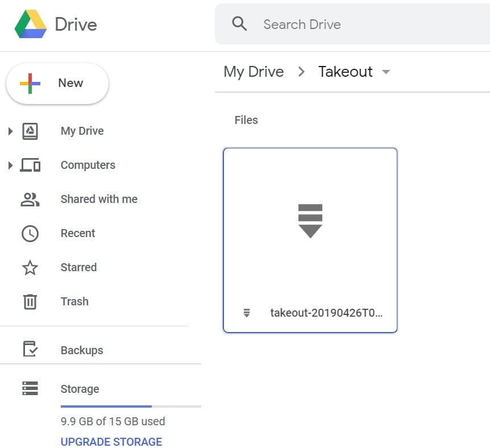Click the takeout-20190426T0... file name

click(326, 313)
